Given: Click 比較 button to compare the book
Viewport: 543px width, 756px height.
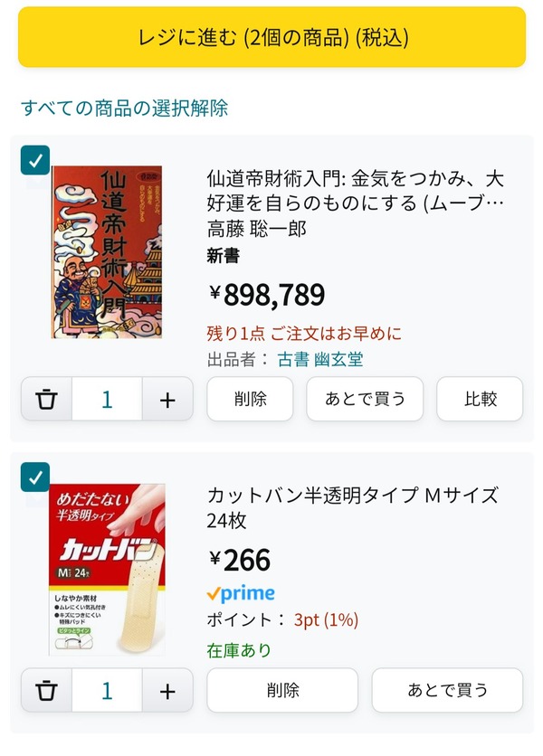Looking at the screenshot, I should (480, 399).
